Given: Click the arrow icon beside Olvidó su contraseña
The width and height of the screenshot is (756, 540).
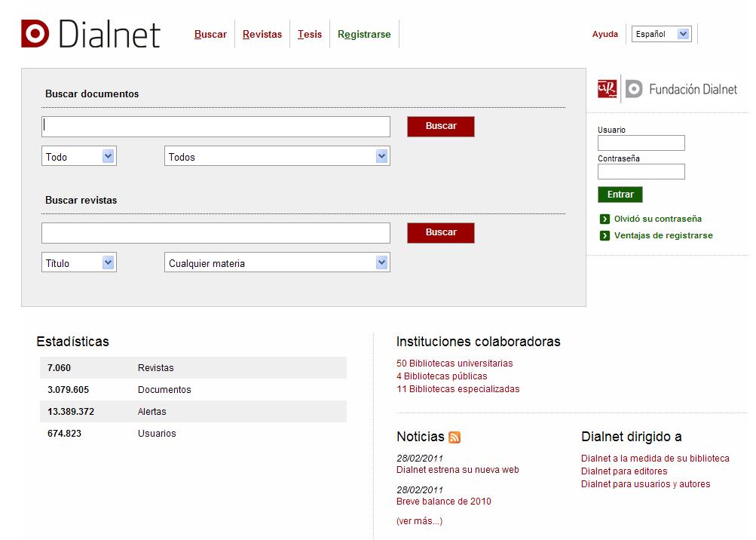Looking at the screenshot, I should pos(604,219).
